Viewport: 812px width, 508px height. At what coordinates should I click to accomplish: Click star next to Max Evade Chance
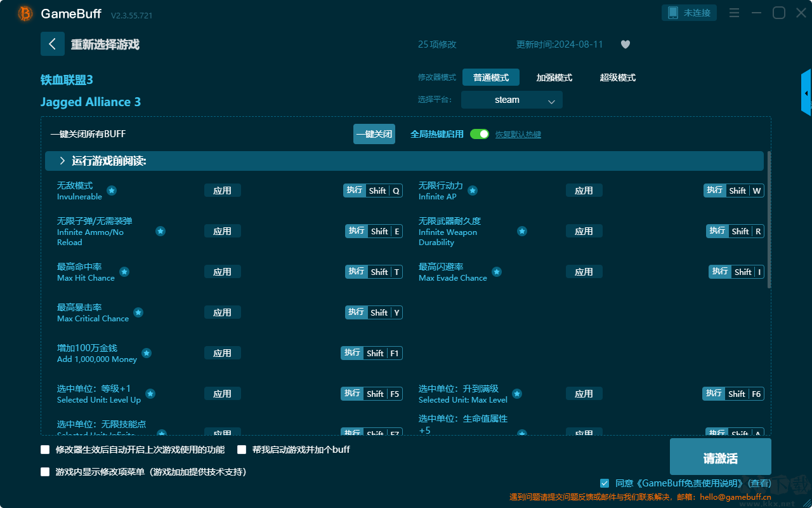pos(497,272)
